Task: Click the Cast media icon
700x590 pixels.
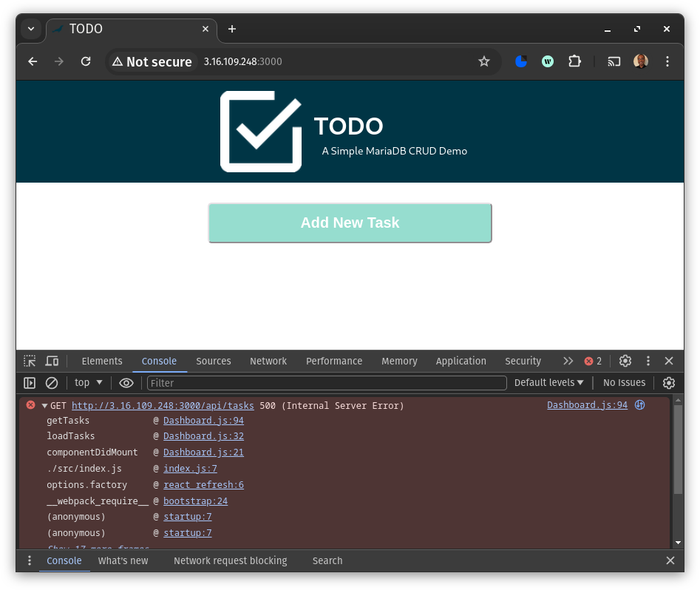Action: click(614, 61)
